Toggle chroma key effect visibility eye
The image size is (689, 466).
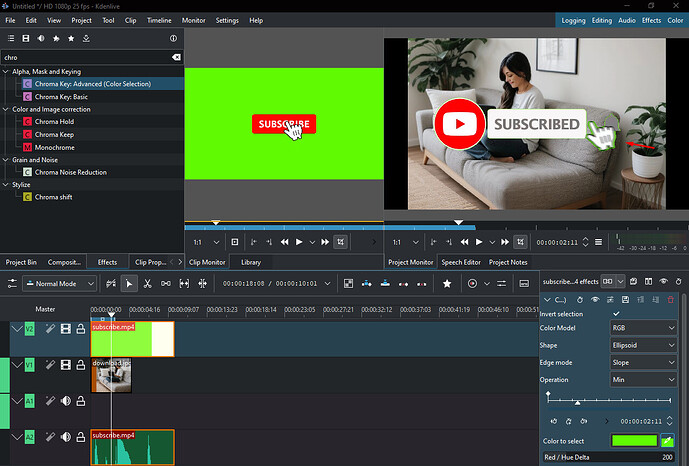pos(595,300)
